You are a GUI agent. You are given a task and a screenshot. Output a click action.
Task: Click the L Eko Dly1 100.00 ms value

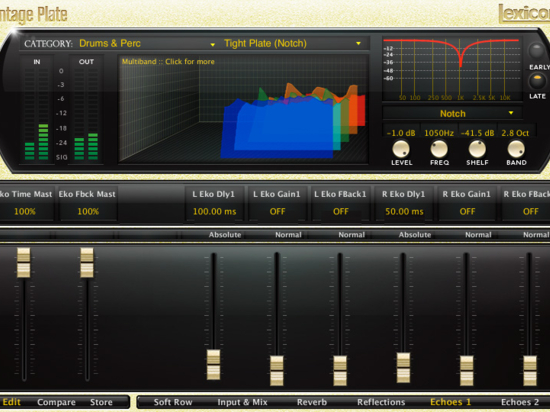214,211
